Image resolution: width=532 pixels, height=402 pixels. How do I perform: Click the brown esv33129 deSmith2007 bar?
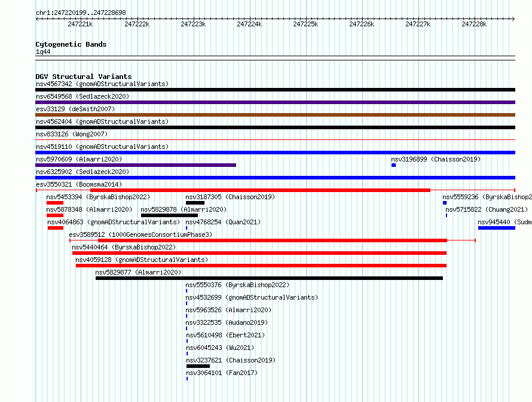tap(275, 115)
